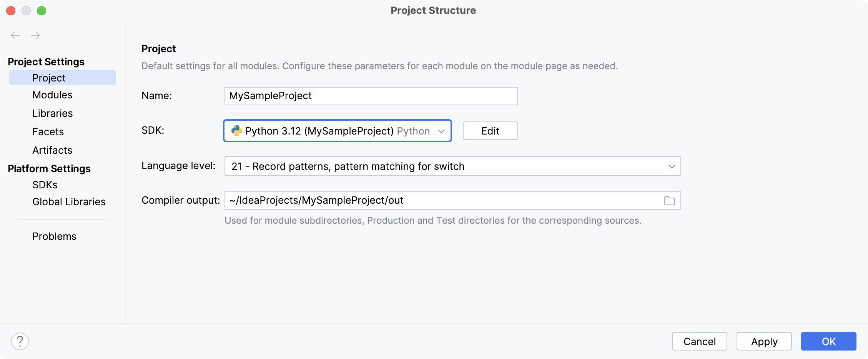This screenshot has height=359, width=868.
Task: Select Libraries in the sidebar
Action: 52,113
